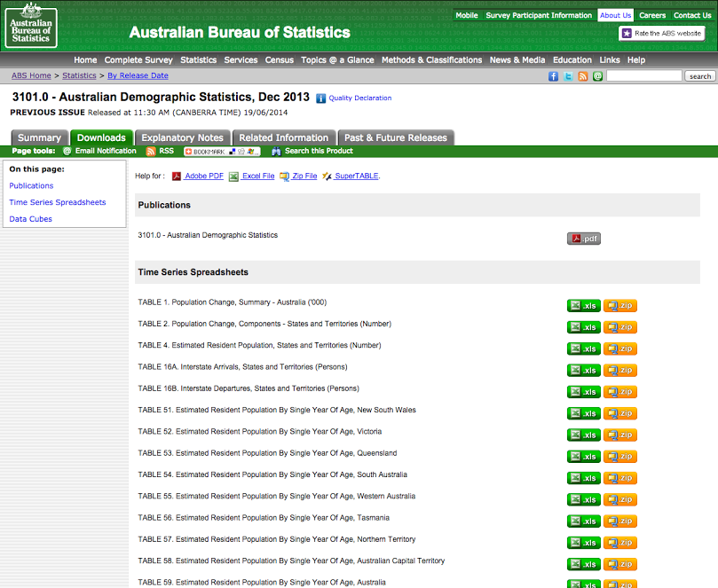
Task: Open the Quality Declaration link
Action: point(360,98)
